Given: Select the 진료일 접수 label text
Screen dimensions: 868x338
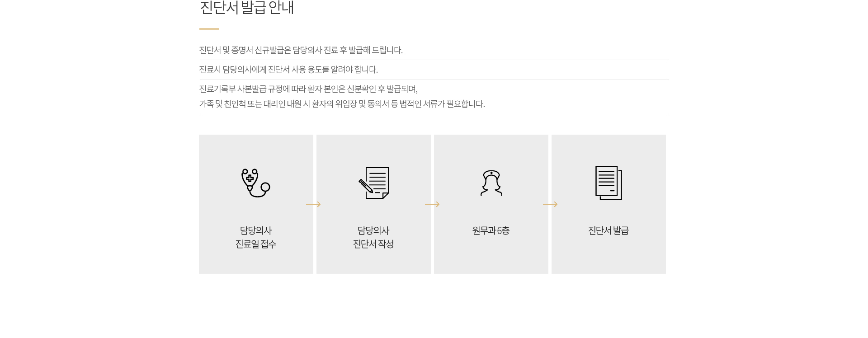Looking at the screenshot, I should point(256,244).
